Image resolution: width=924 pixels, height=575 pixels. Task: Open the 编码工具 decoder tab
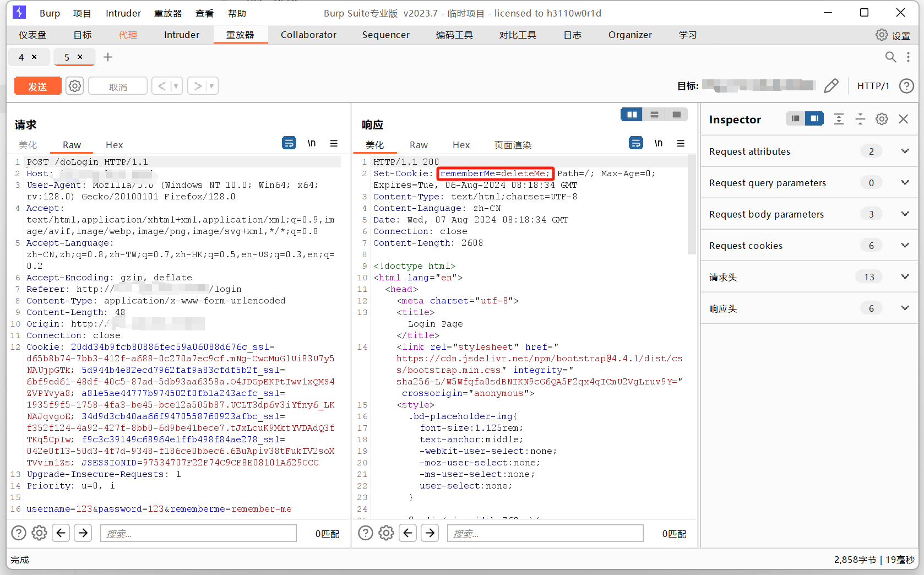coord(454,35)
